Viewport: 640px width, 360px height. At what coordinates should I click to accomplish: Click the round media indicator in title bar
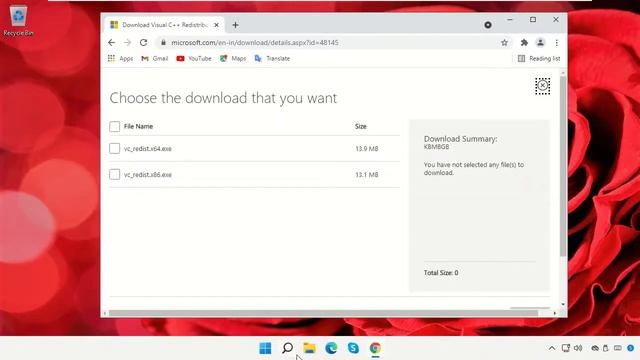(488, 25)
